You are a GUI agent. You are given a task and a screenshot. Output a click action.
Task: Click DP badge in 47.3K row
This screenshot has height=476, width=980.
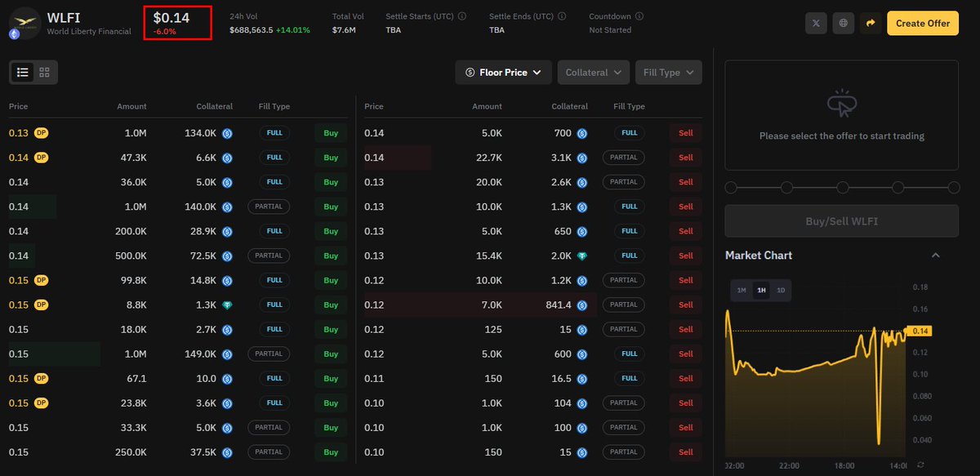pos(40,158)
